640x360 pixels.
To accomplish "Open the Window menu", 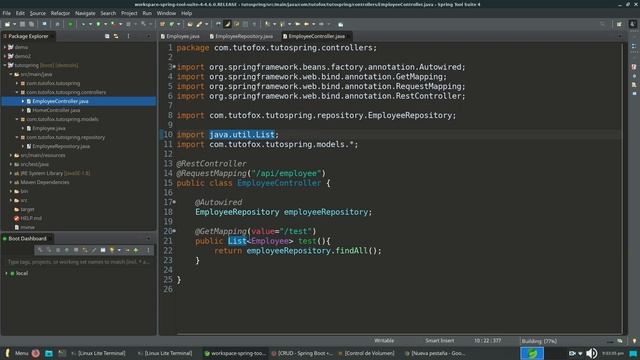I will pos(166,13).
